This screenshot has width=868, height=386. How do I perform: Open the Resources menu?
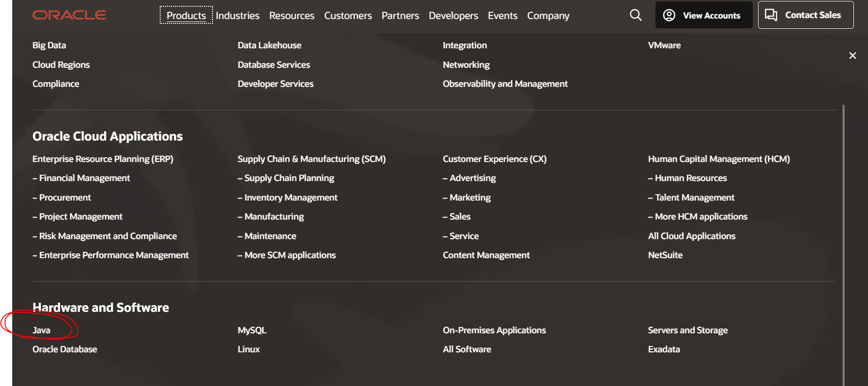(x=292, y=16)
